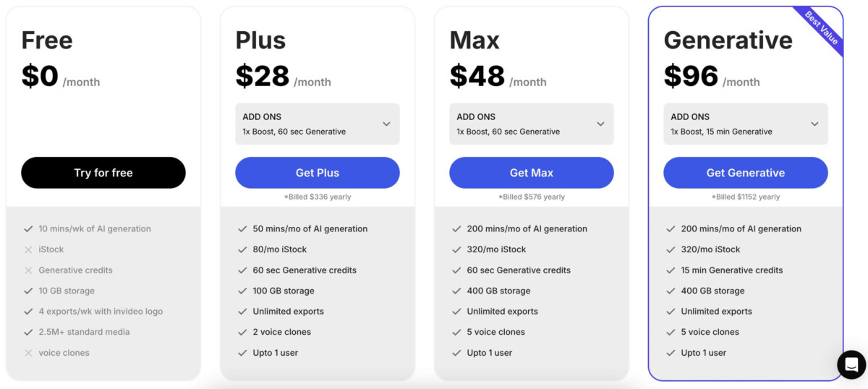Click checkmark beside 400 GB storage in Max
Screen dimensions: 868x389
(456, 291)
